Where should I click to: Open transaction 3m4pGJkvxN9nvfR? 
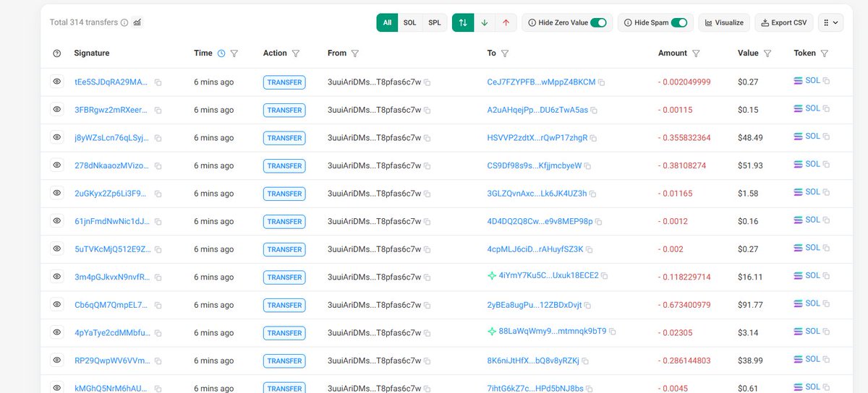point(112,277)
